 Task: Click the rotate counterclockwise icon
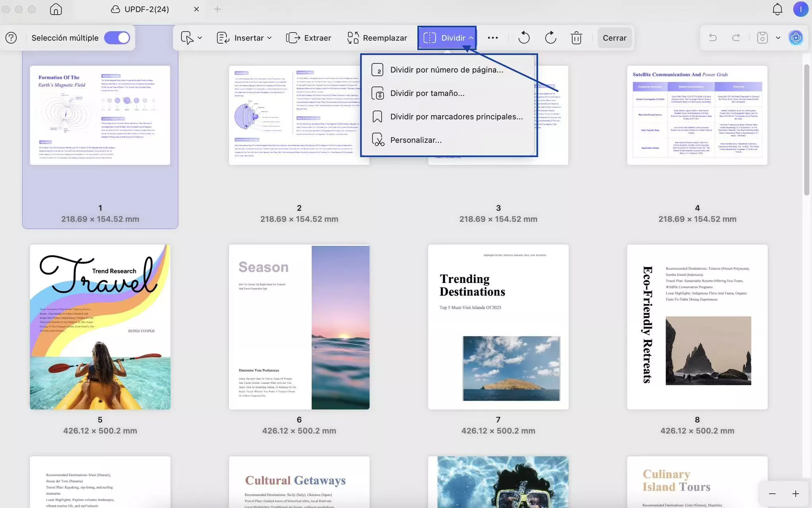point(524,38)
